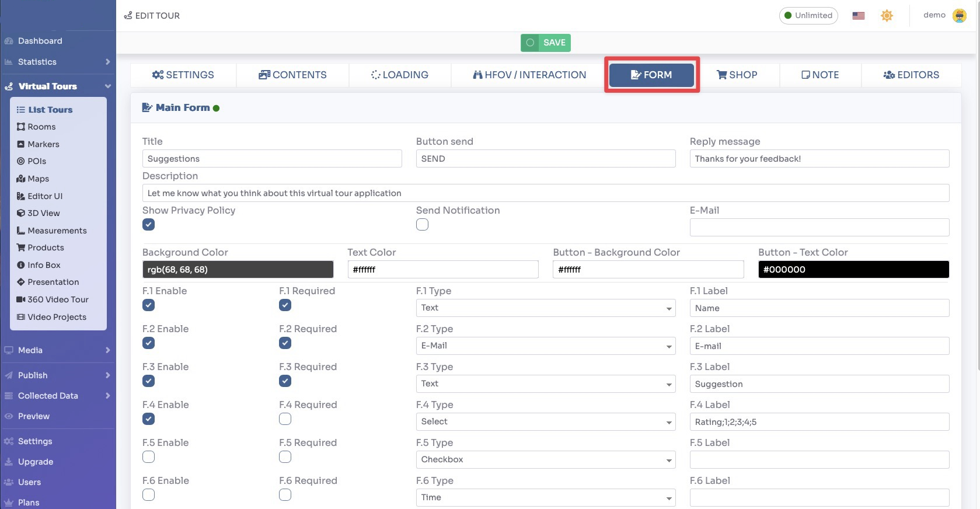Click the Main Form green status dot
This screenshot has width=980, height=509.
(x=217, y=108)
